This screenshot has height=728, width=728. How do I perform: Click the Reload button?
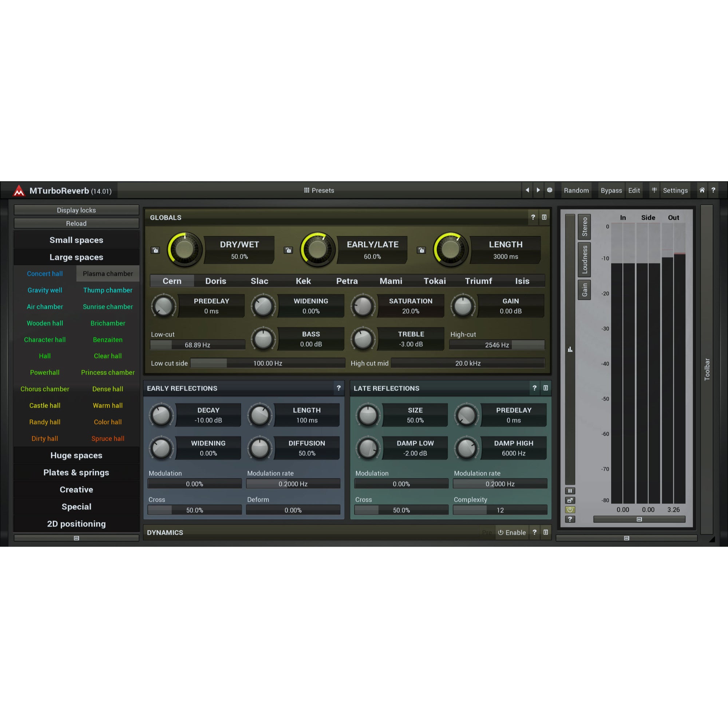click(76, 223)
